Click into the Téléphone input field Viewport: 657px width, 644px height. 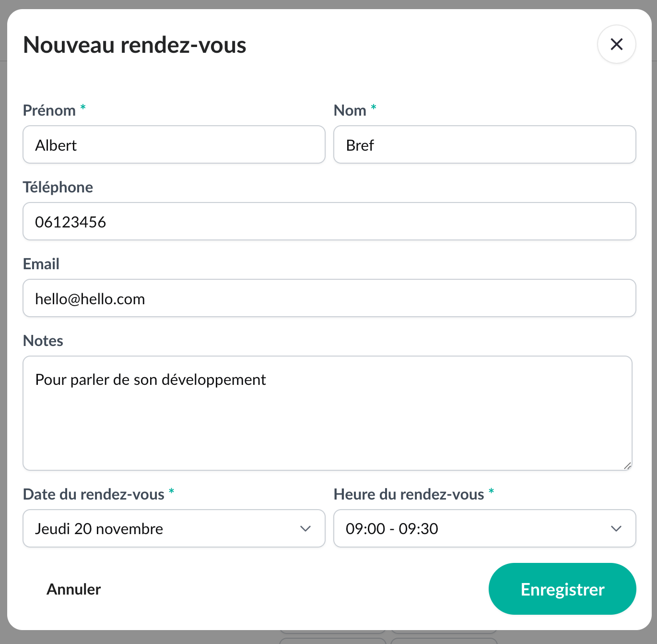pos(329,221)
